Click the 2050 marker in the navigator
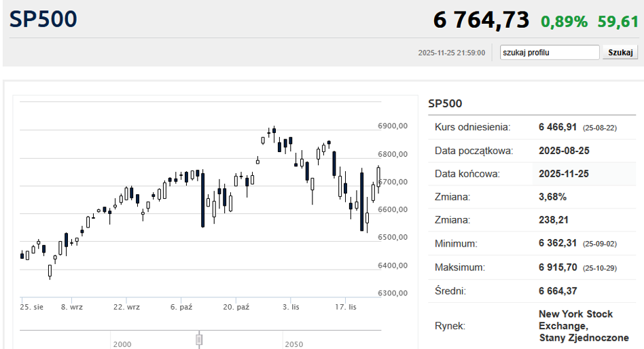This screenshot has height=349, width=644. pos(294,344)
